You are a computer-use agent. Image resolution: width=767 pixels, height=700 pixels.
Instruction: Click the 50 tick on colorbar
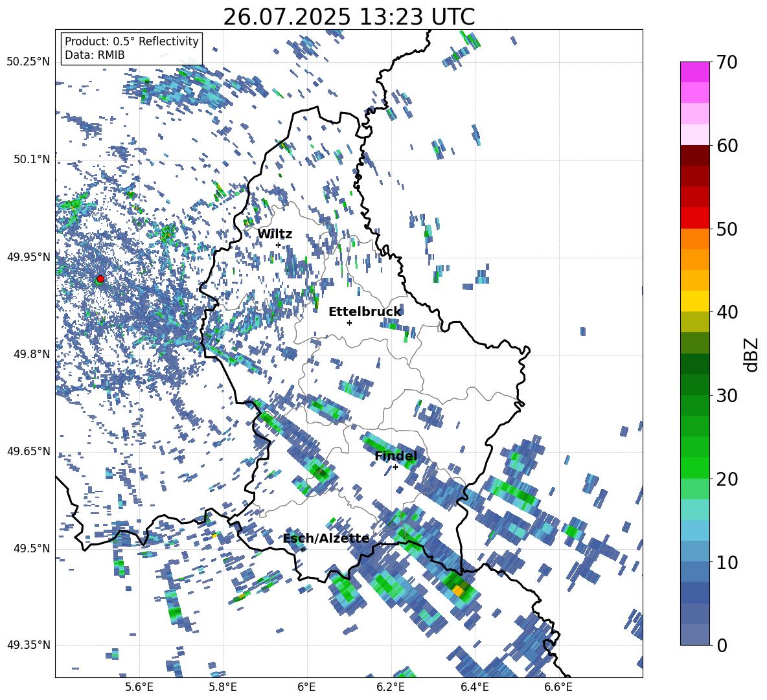point(727,229)
